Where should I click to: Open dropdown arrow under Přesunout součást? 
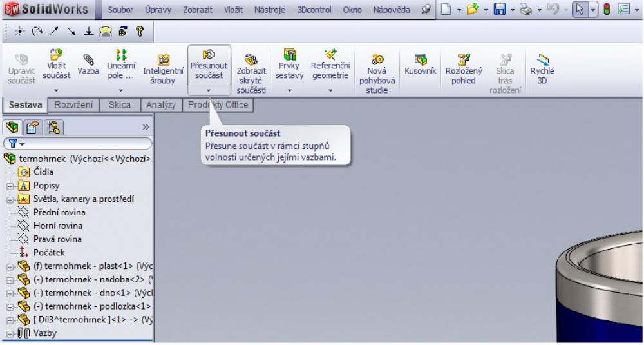(x=209, y=90)
